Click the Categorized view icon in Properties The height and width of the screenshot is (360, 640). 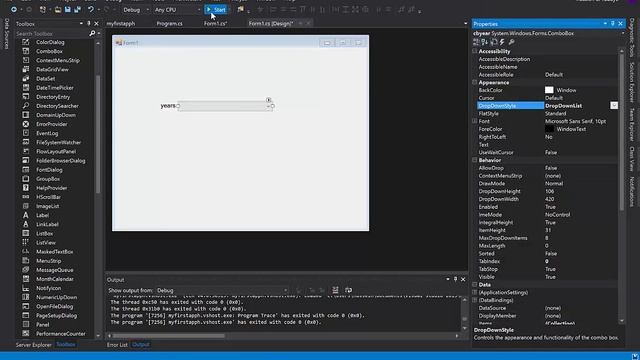coord(476,42)
